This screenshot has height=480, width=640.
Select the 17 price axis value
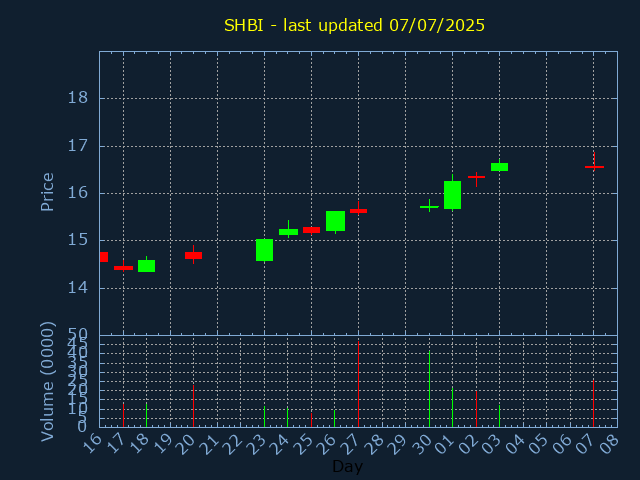(x=78, y=146)
